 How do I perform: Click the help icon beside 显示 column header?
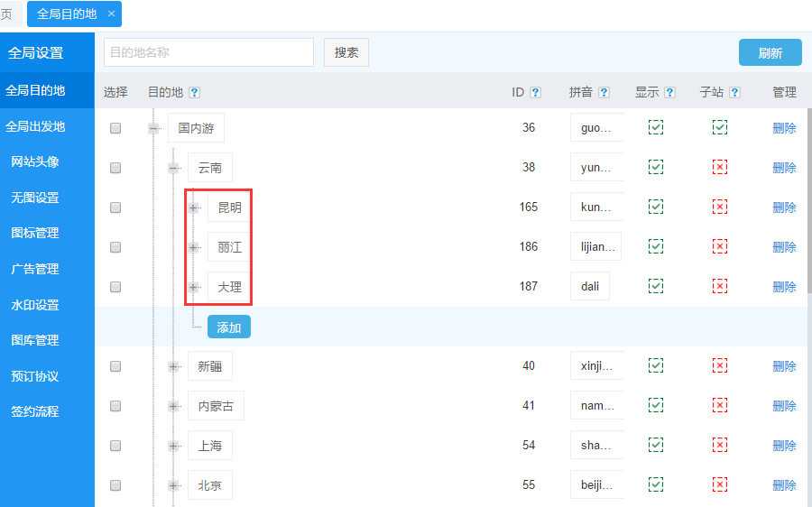669,92
